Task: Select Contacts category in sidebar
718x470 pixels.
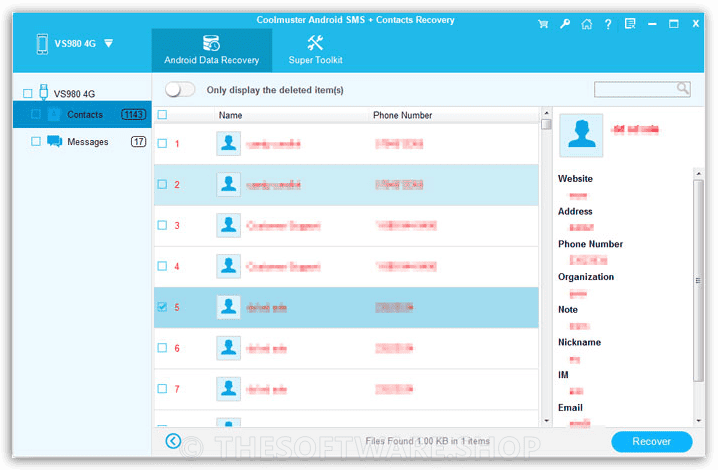Action: [x=82, y=114]
